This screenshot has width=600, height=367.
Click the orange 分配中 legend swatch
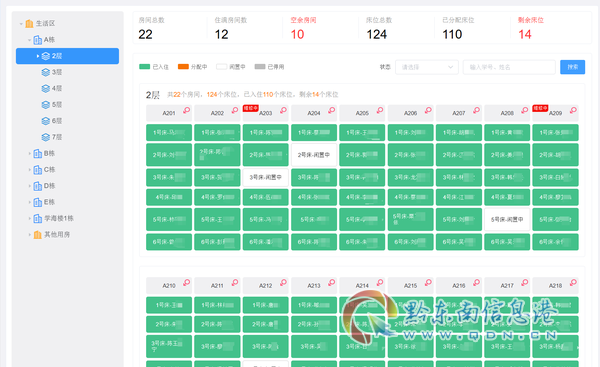click(183, 67)
